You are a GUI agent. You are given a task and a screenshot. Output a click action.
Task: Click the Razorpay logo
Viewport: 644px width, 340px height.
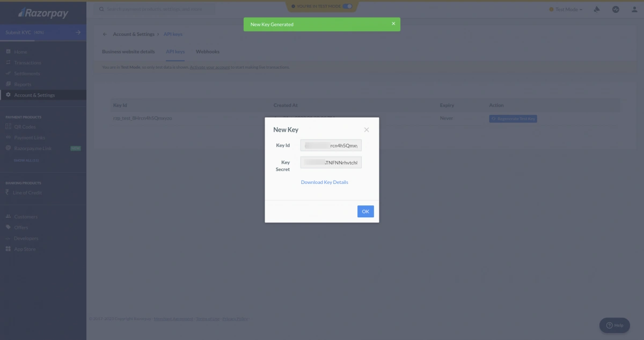pos(43,13)
